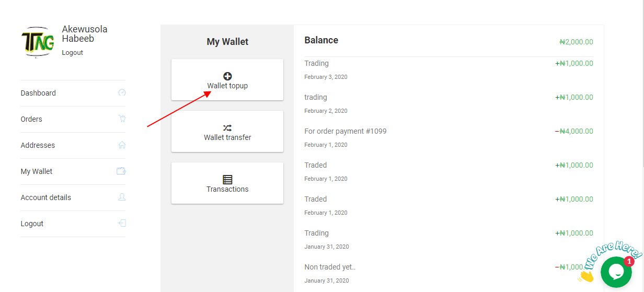Click the TNG profile logo avatar
Screen dimensions: 644x292
tap(38, 42)
